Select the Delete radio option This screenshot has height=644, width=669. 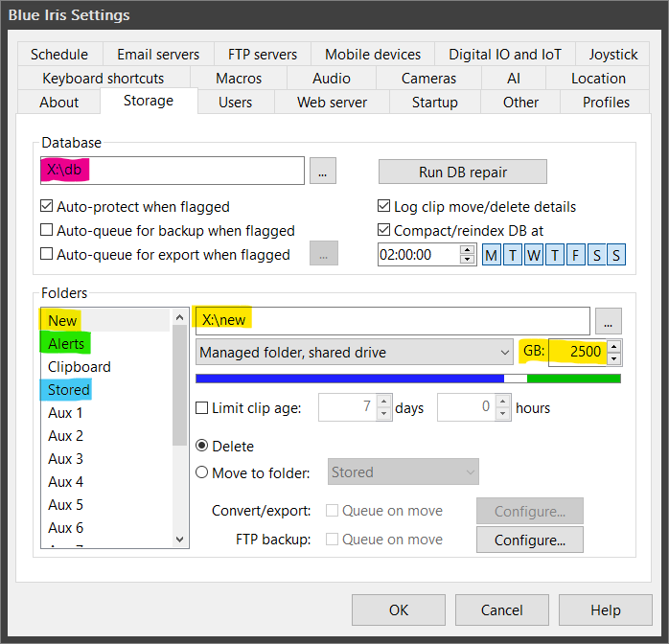coord(224,447)
